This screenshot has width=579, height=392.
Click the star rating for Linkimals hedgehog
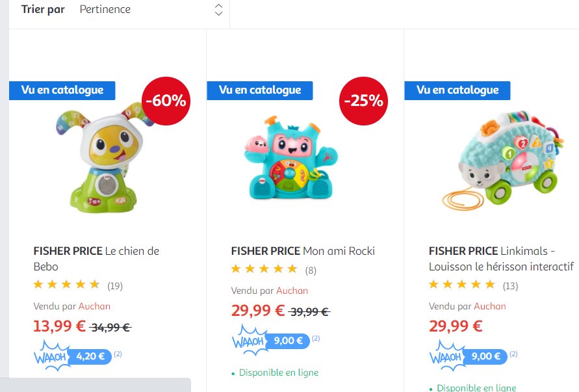[x=461, y=285]
